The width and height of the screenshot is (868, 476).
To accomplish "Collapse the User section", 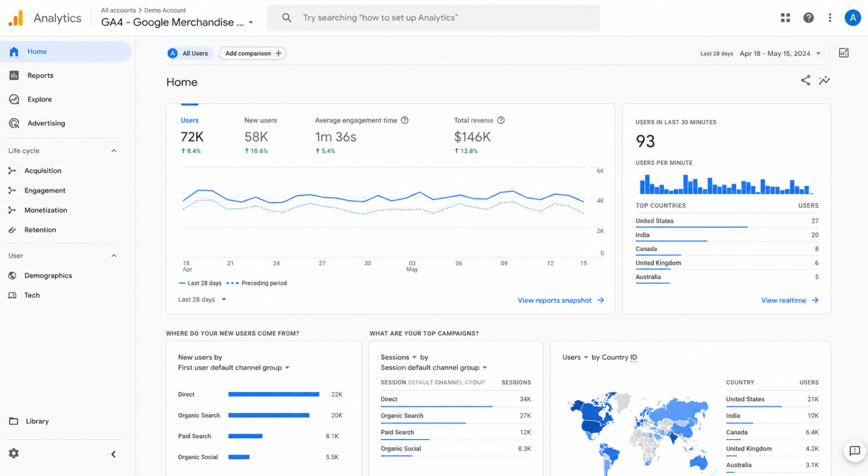I will coord(114,256).
